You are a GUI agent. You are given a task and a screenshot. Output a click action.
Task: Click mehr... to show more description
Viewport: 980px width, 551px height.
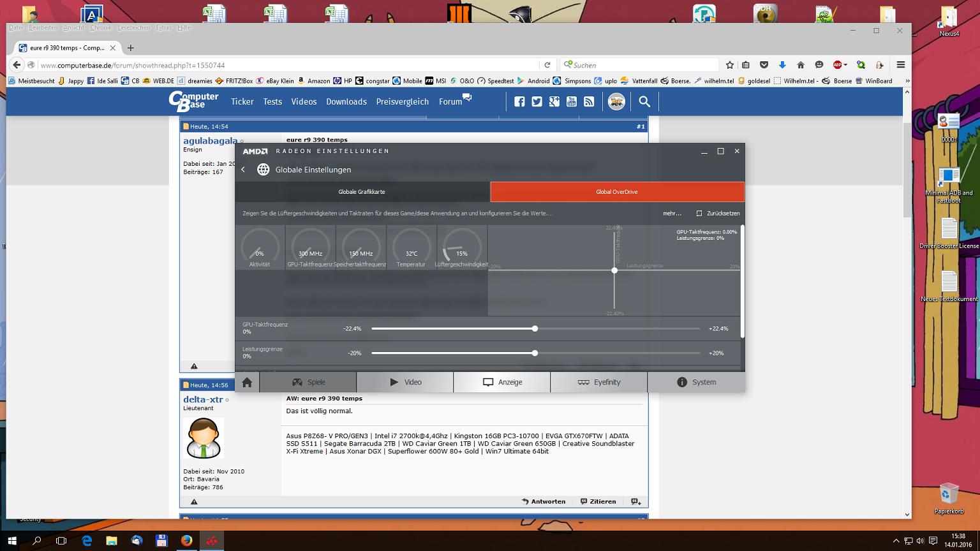[x=672, y=213]
